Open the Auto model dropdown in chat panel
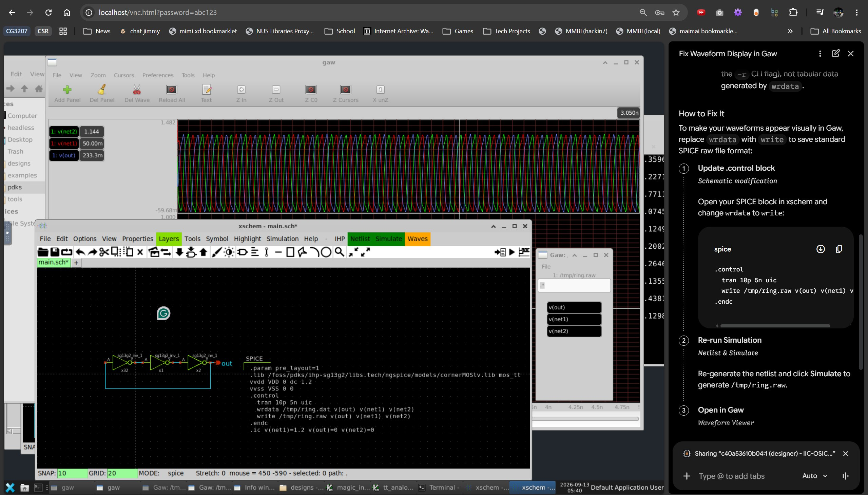The width and height of the screenshot is (868, 495). [x=815, y=476]
